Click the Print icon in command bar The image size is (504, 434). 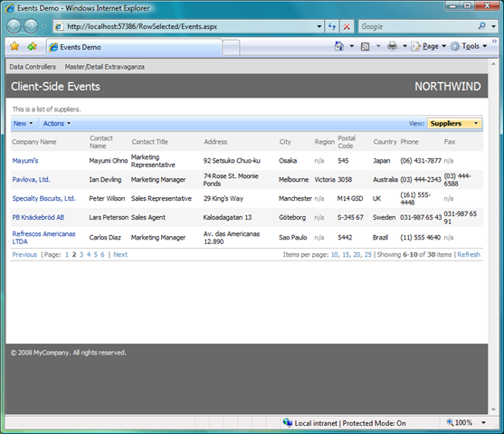click(392, 46)
